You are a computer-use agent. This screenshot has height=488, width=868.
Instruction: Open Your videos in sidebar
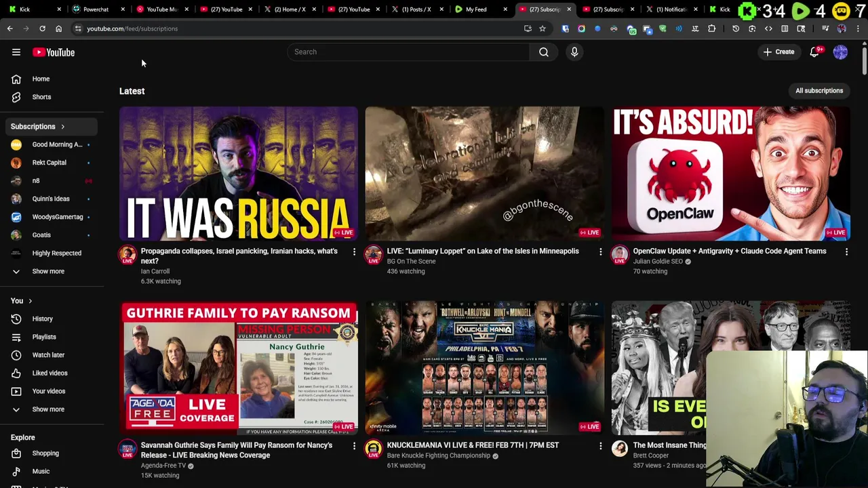point(52,391)
